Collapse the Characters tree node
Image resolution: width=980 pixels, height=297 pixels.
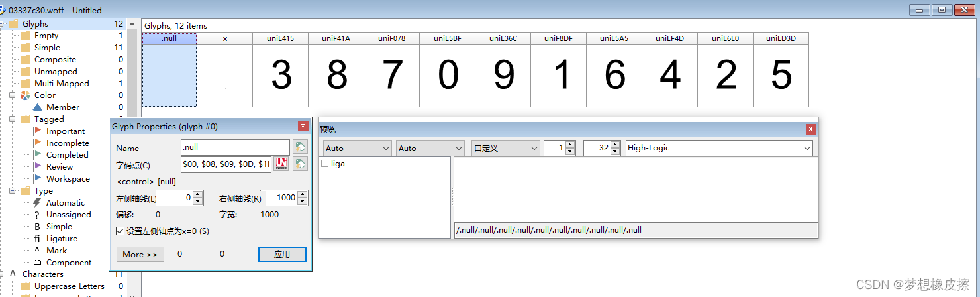[x=1, y=274]
